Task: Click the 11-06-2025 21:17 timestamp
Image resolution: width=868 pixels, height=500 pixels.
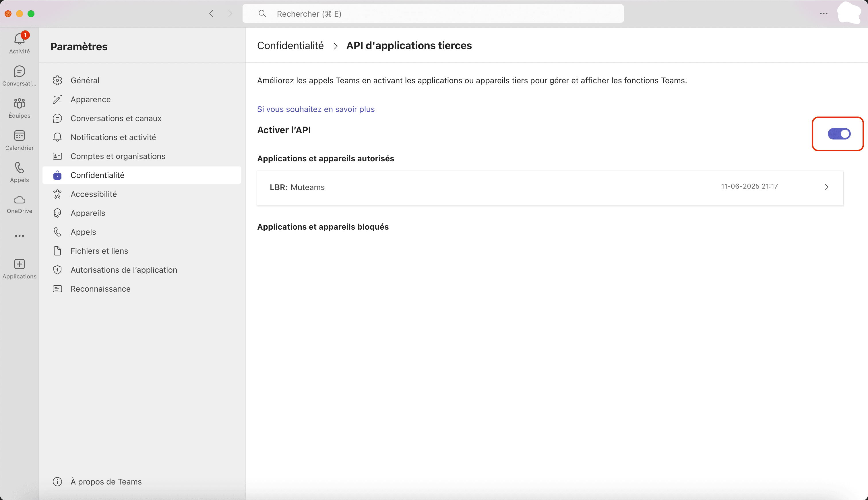Action: (x=749, y=187)
